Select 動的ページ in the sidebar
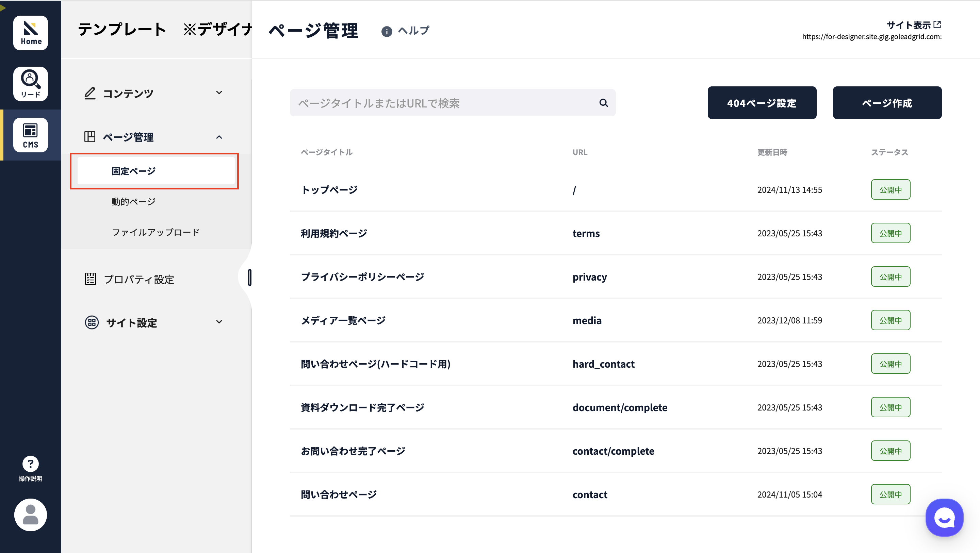The image size is (980, 553). (x=133, y=202)
